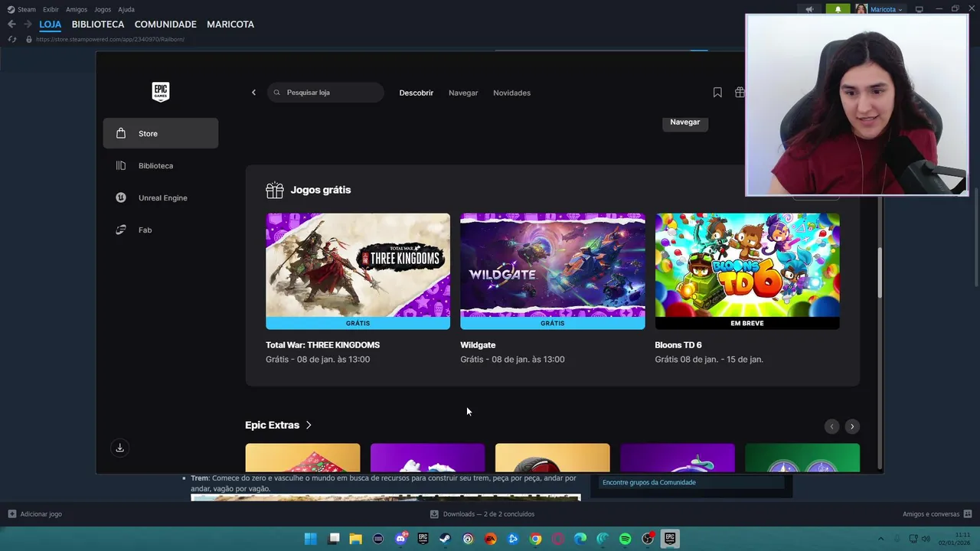Click Encontre grupos da Comunidade in Steam
The image size is (980, 551).
click(x=649, y=482)
